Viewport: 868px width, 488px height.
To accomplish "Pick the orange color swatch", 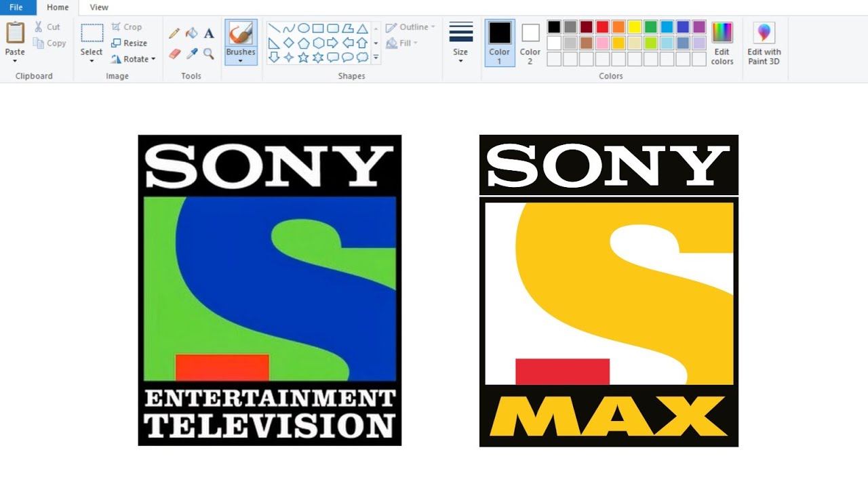I will 618,27.
